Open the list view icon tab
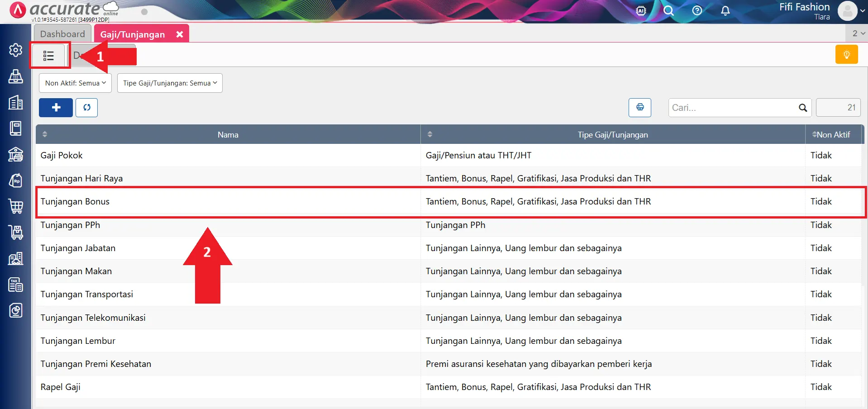Screen dimensions: 868x409 (x=49, y=56)
